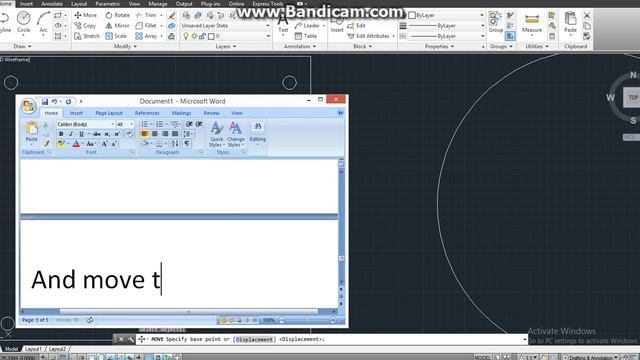Switch to Page Layout tab in Word
The height and width of the screenshot is (360, 640).
point(109,113)
